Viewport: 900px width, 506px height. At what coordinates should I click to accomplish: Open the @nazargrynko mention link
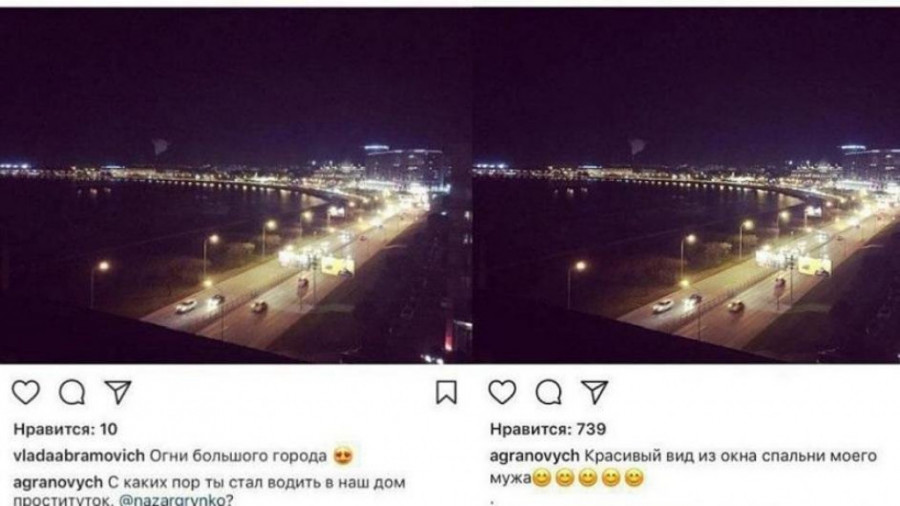tap(172, 500)
